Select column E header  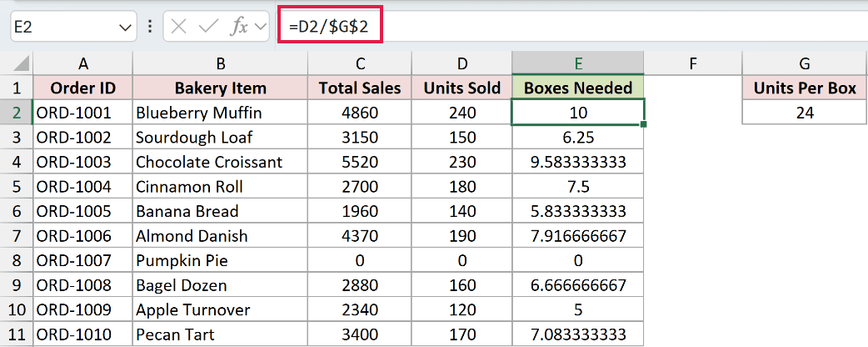coord(578,63)
